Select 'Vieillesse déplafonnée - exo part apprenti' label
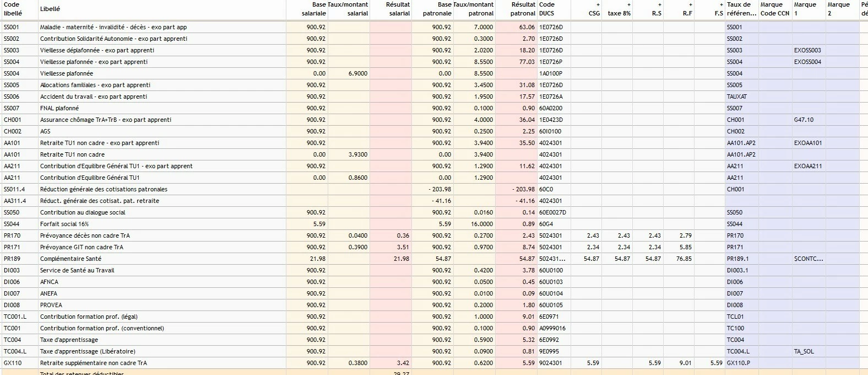The image size is (868, 375). tap(97, 50)
